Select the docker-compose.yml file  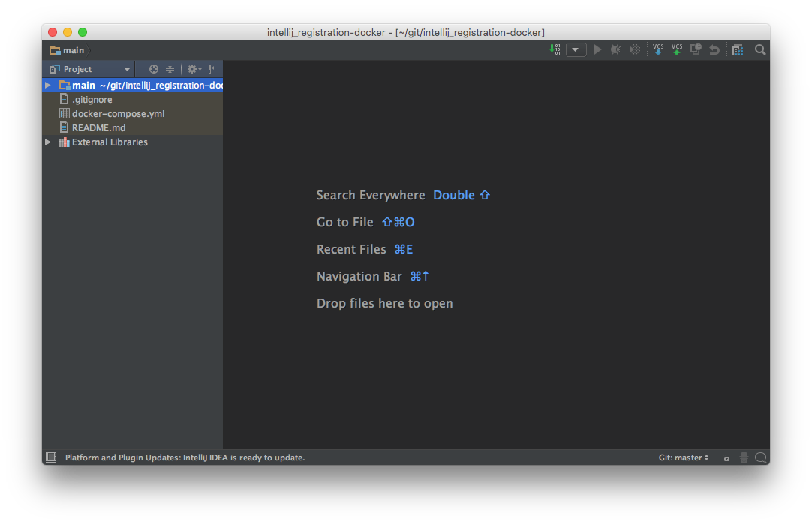[x=118, y=114]
